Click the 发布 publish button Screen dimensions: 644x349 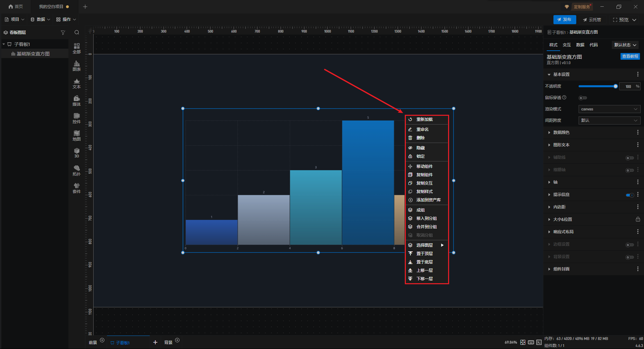coord(565,19)
